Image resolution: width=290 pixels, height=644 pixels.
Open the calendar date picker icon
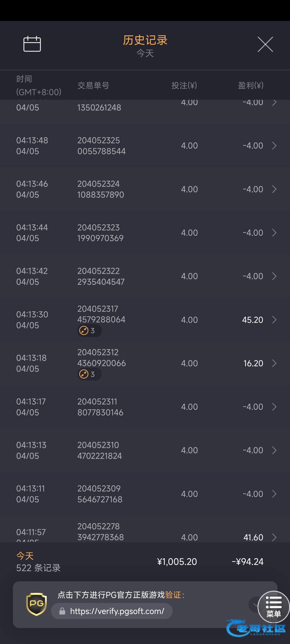32,44
